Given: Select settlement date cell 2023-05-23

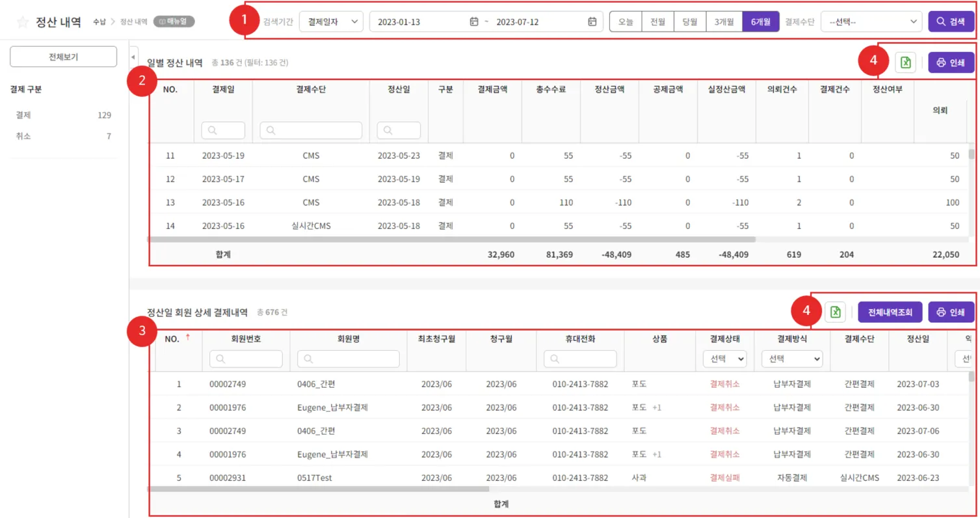Looking at the screenshot, I should pyautogui.click(x=399, y=156).
